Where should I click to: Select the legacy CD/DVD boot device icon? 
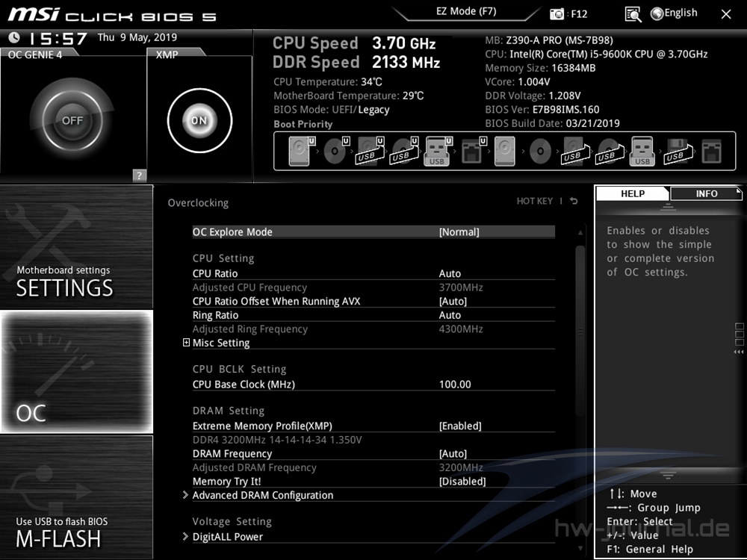(540, 151)
